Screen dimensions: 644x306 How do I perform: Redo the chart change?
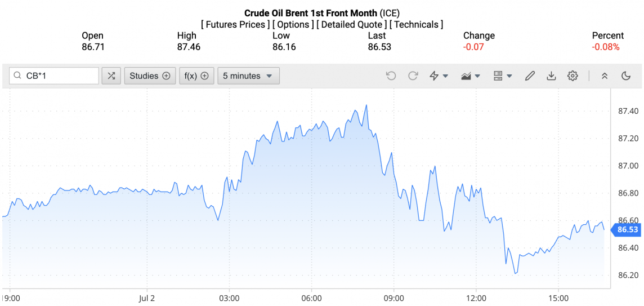click(x=413, y=76)
